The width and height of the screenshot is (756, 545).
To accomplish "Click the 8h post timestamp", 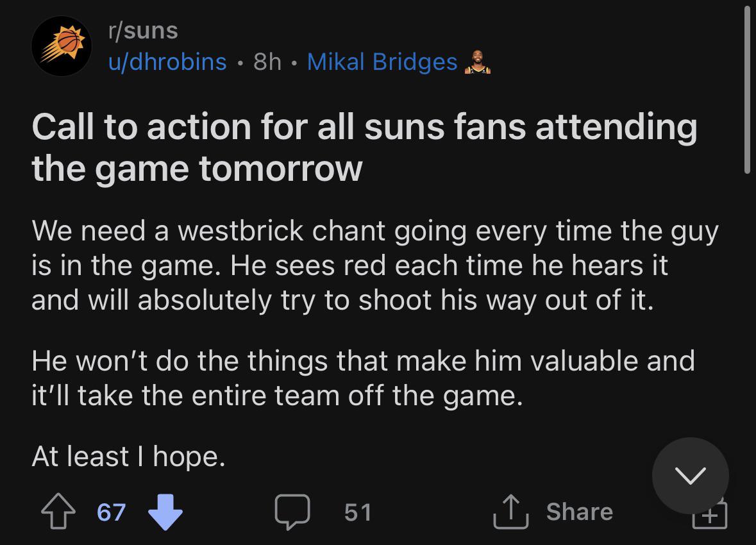I will tap(267, 62).
